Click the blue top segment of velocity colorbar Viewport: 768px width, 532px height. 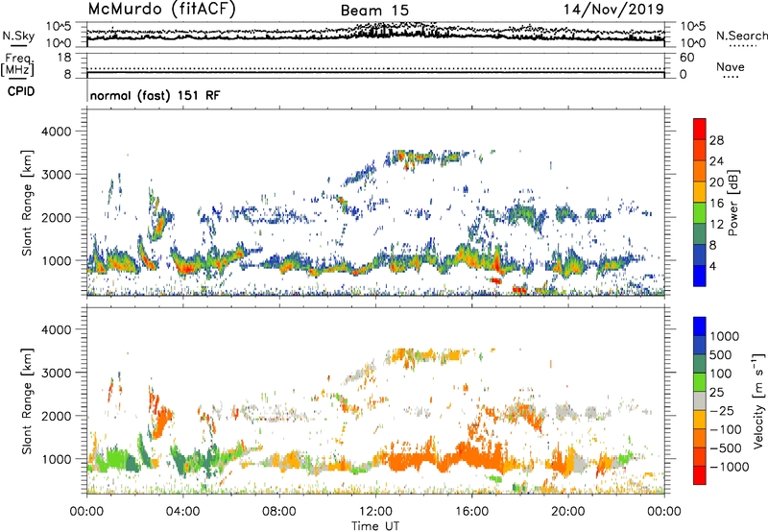point(700,326)
